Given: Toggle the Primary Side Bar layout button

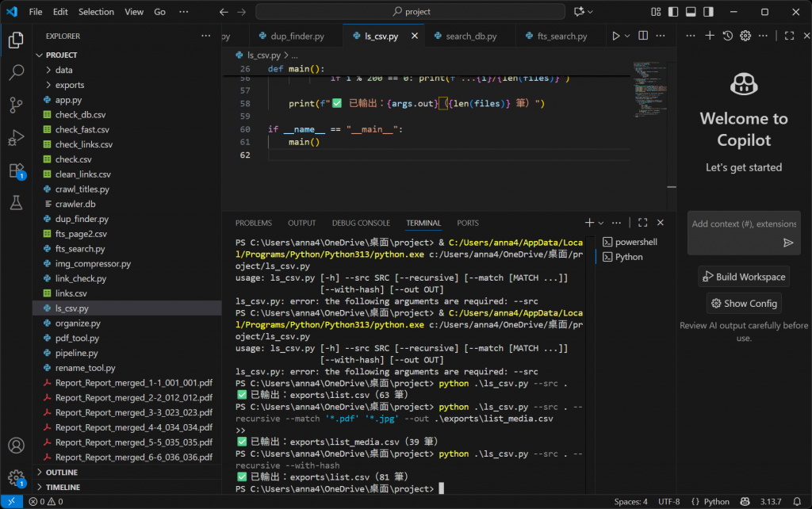Looking at the screenshot, I should [x=673, y=12].
